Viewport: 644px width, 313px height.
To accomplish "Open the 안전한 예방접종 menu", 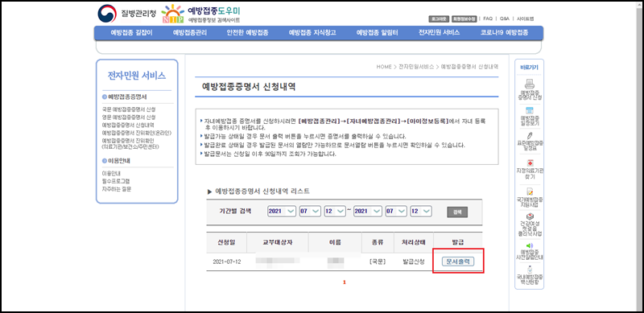I will pos(247,33).
